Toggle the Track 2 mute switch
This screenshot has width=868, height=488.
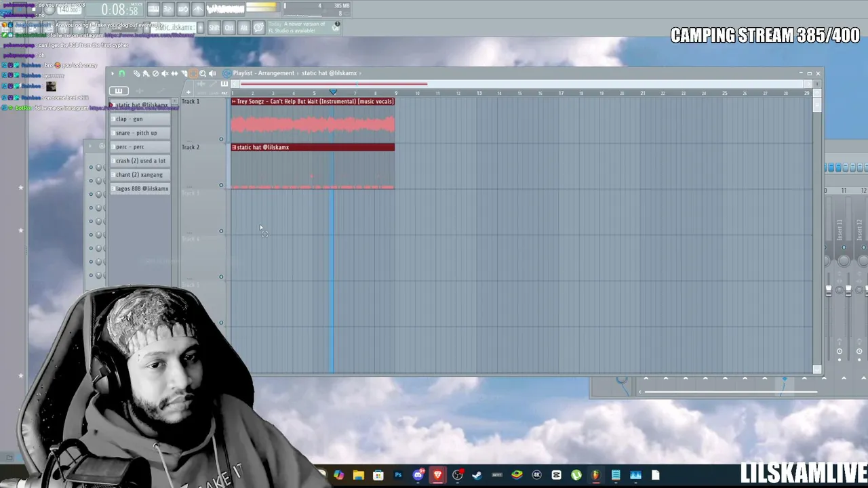pos(221,185)
